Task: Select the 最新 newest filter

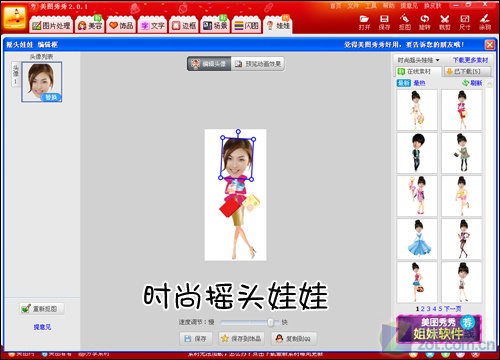Action: pos(403,83)
